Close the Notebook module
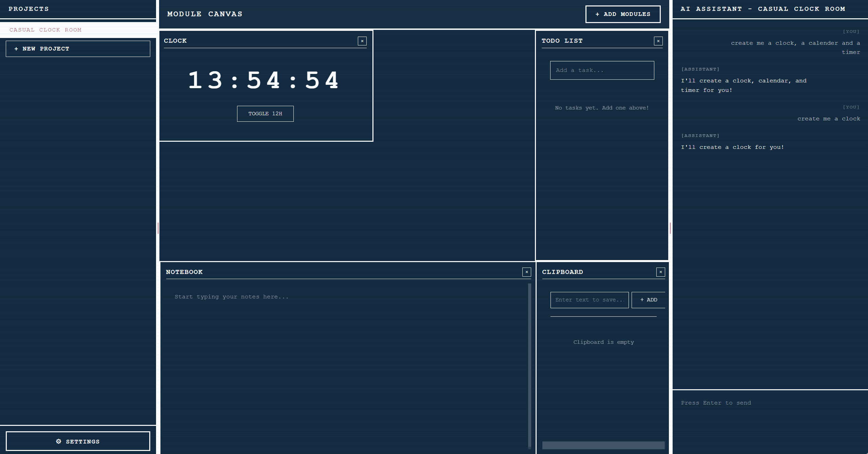Screen dimensions: 868x454 click(526, 272)
